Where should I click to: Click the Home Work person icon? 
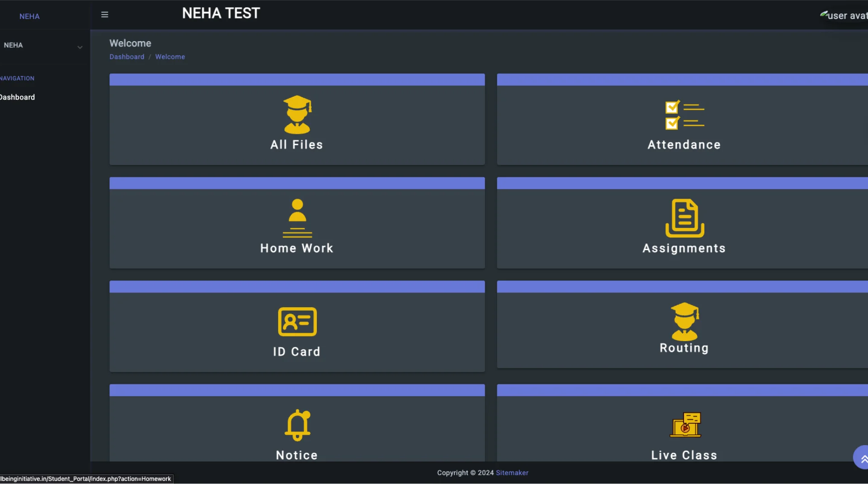297,218
